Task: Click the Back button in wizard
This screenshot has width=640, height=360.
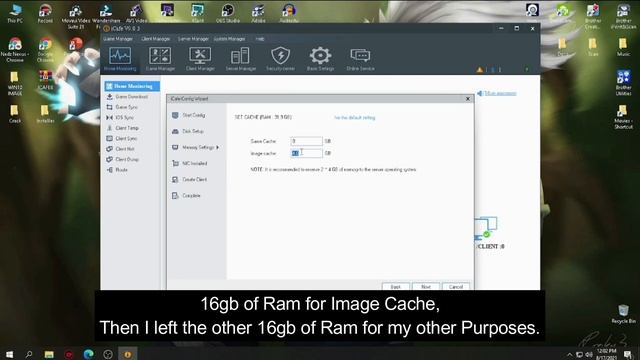Action: tap(395, 287)
